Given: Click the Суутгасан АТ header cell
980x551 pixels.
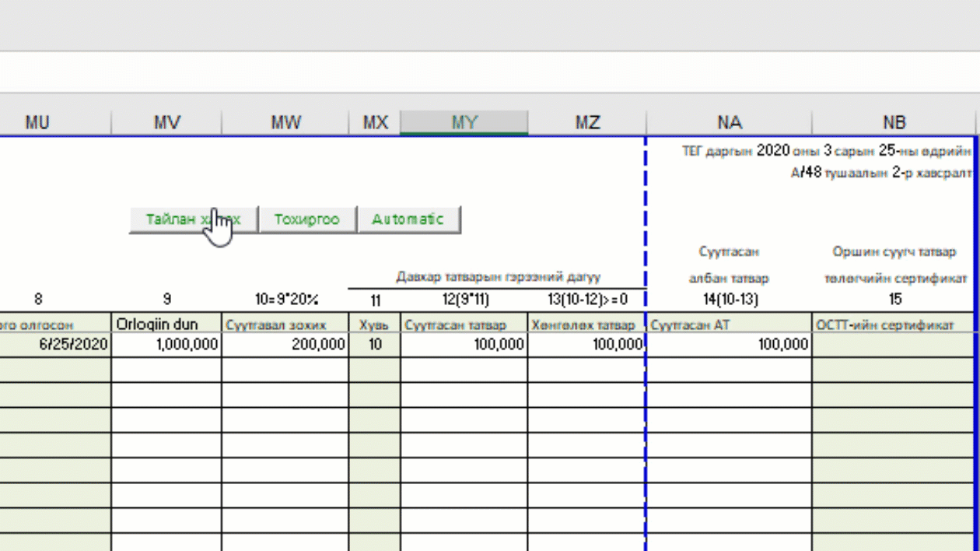Looking at the screenshot, I should [x=729, y=325].
